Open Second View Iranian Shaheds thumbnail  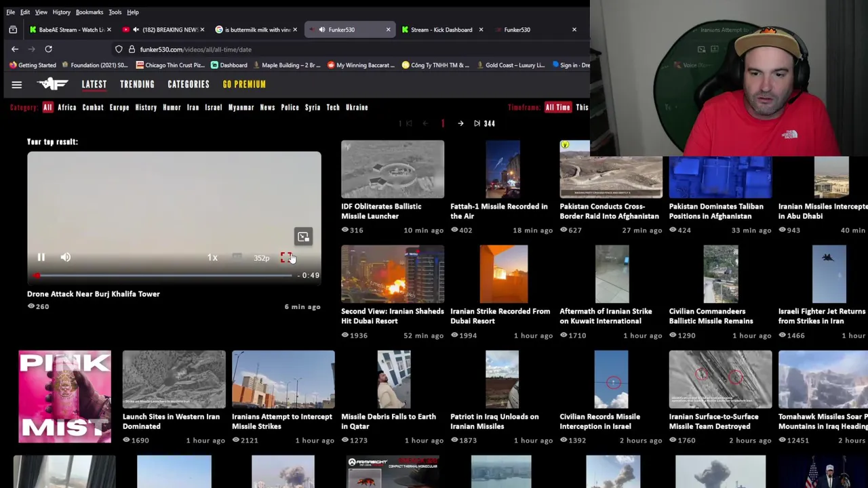[x=393, y=274]
